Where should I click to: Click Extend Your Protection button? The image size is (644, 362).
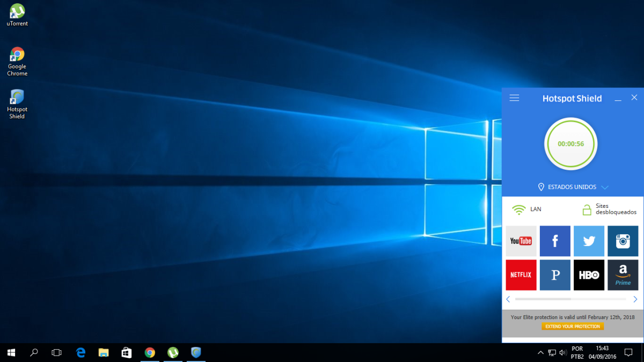tap(573, 327)
